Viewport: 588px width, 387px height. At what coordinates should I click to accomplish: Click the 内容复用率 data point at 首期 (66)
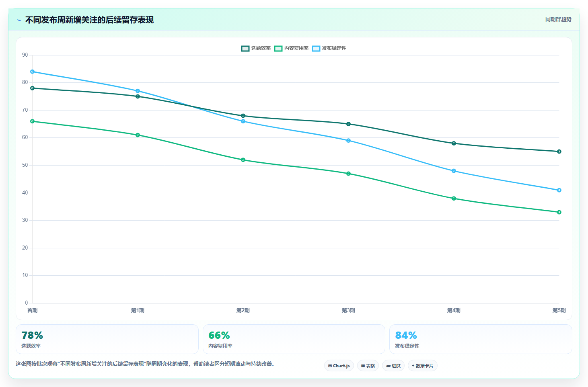(x=33, y=121)
